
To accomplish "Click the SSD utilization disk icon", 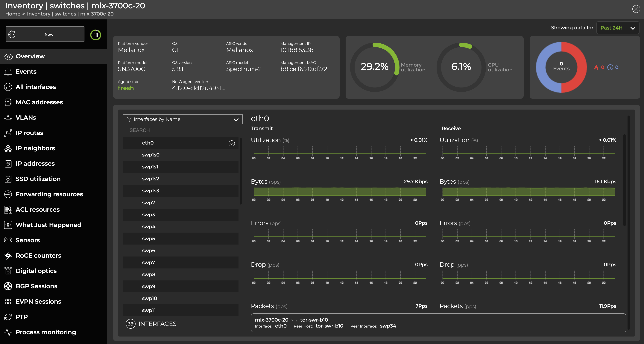I will pyautogui.click(x=8, y=179).
